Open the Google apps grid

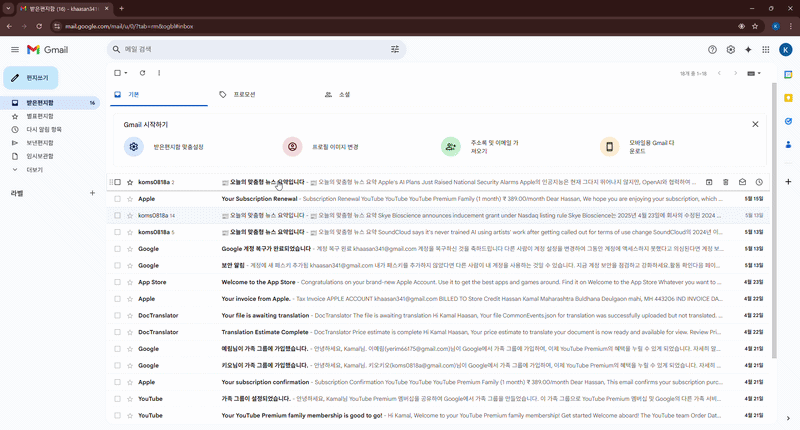[x=766, y=49]
